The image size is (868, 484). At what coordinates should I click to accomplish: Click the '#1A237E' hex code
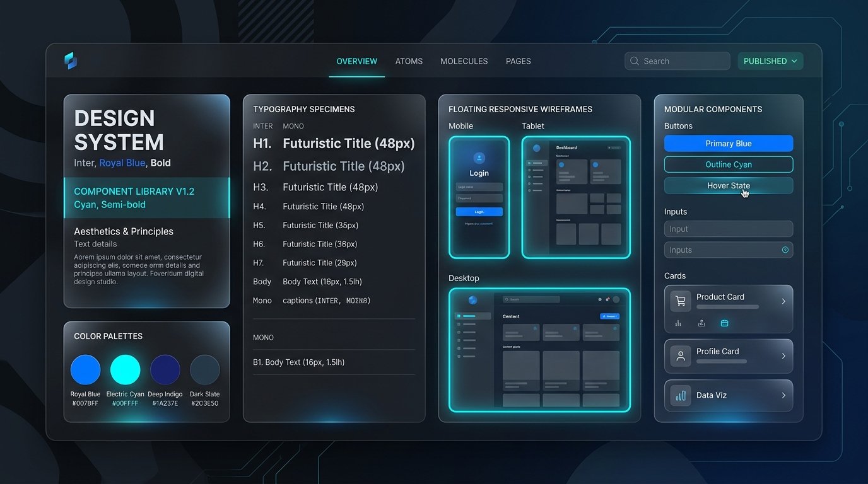tap(165, 403)
